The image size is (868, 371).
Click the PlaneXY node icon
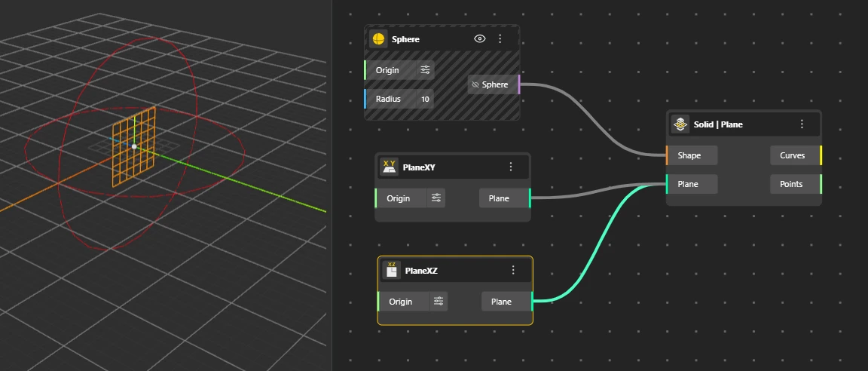(x=390, y=167)
